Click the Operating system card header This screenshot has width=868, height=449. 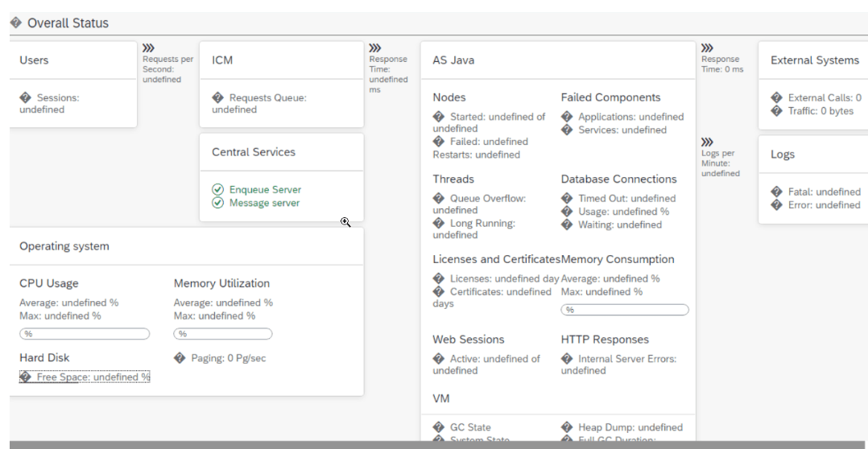point(187,246)
